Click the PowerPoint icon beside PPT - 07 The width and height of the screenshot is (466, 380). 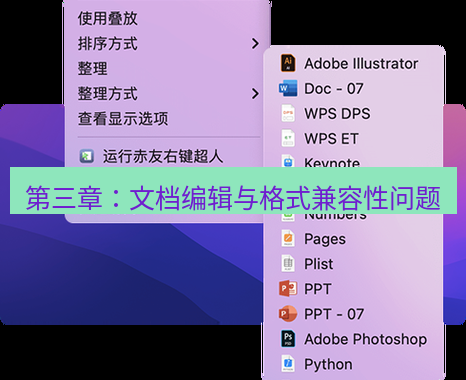[x=288, y=314]
